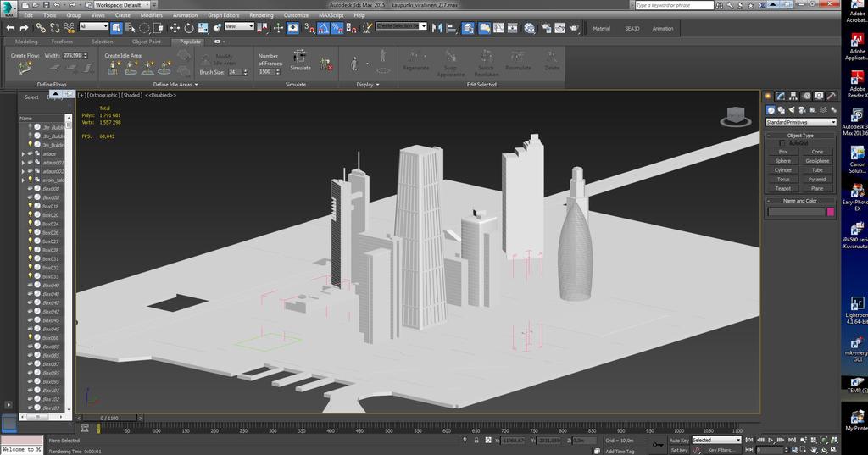
Task: Open the Standard Primitives dropdown
Action: tap(801, 122)
